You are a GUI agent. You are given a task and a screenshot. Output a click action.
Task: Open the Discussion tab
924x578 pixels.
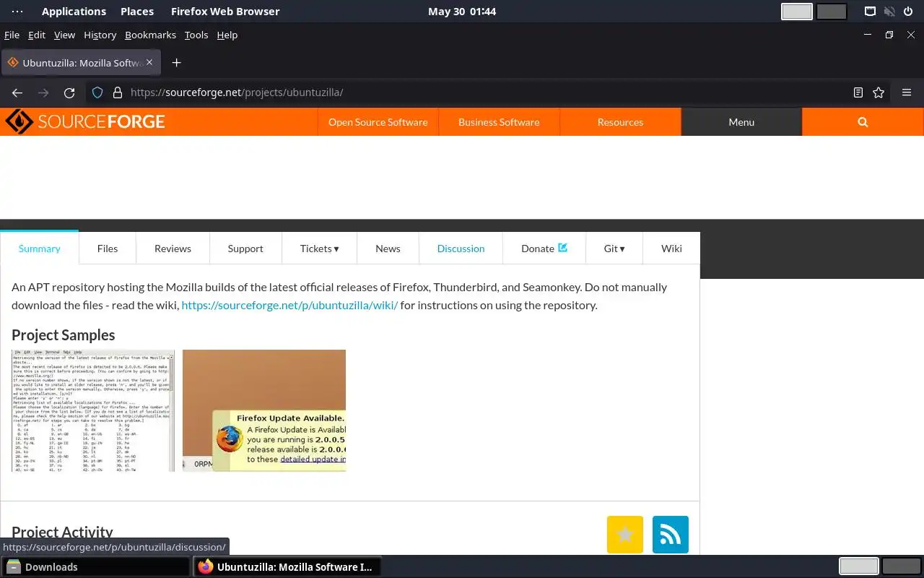coord(461,249)
